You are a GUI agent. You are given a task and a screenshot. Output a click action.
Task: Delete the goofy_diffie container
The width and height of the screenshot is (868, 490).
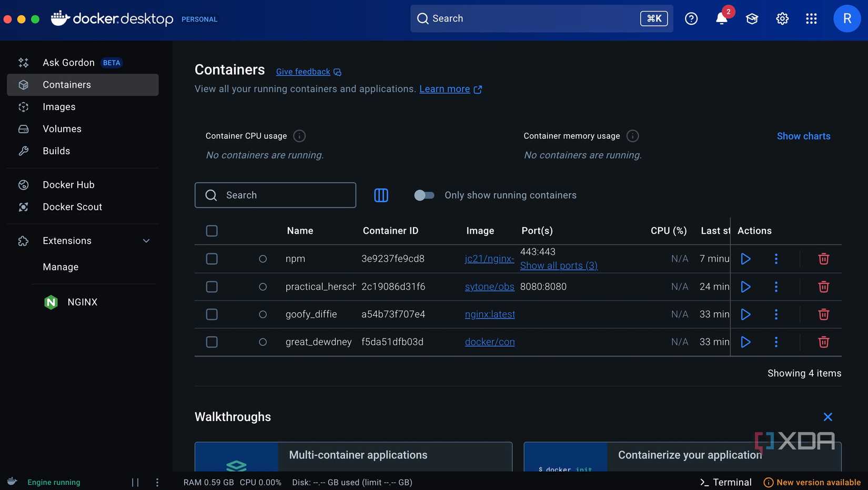tap(823, 314)
